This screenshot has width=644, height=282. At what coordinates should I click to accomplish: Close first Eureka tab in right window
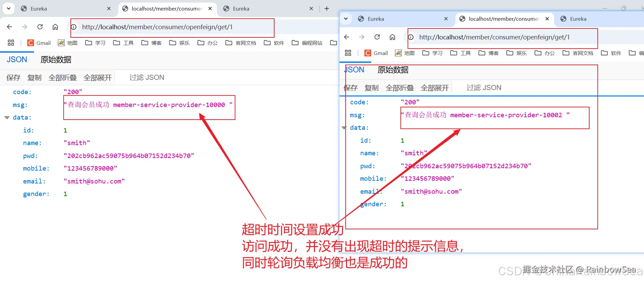click(x=446, y=19)
